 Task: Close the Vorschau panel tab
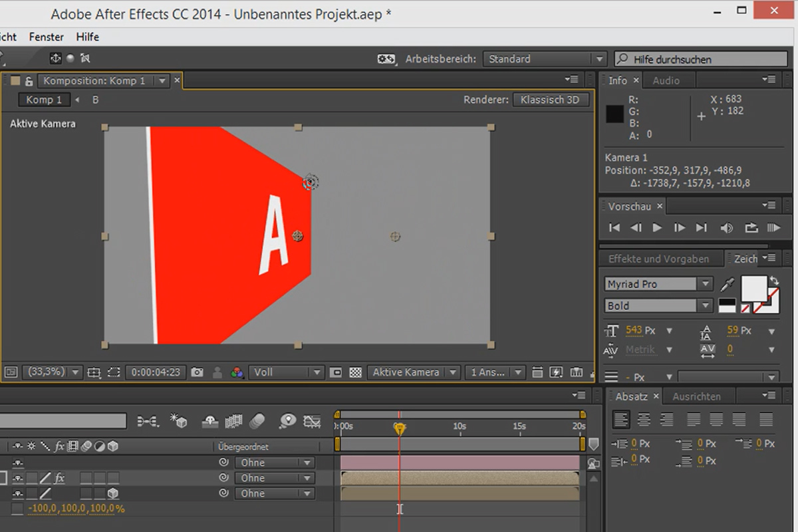pyautogui.click(x=660, y=207)
